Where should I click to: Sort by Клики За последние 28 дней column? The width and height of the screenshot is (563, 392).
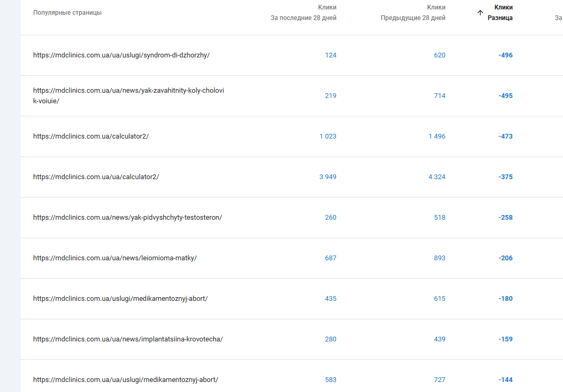coord(303,13)
